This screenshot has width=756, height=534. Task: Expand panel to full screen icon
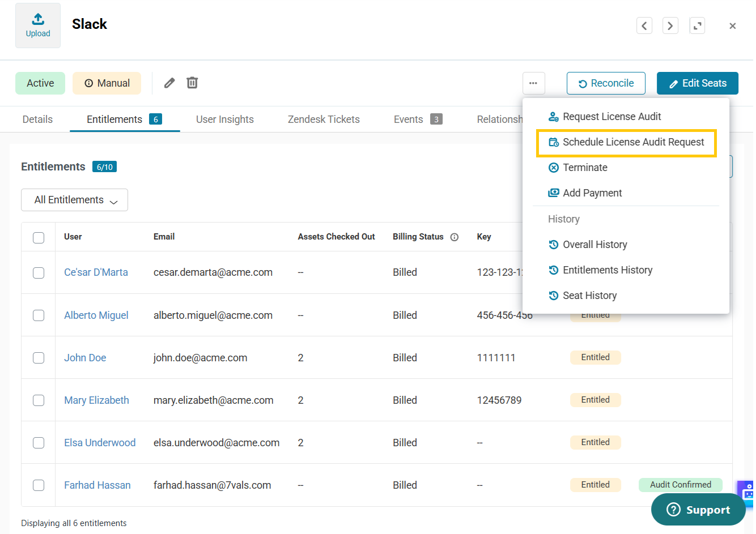[x=697, y=25]
